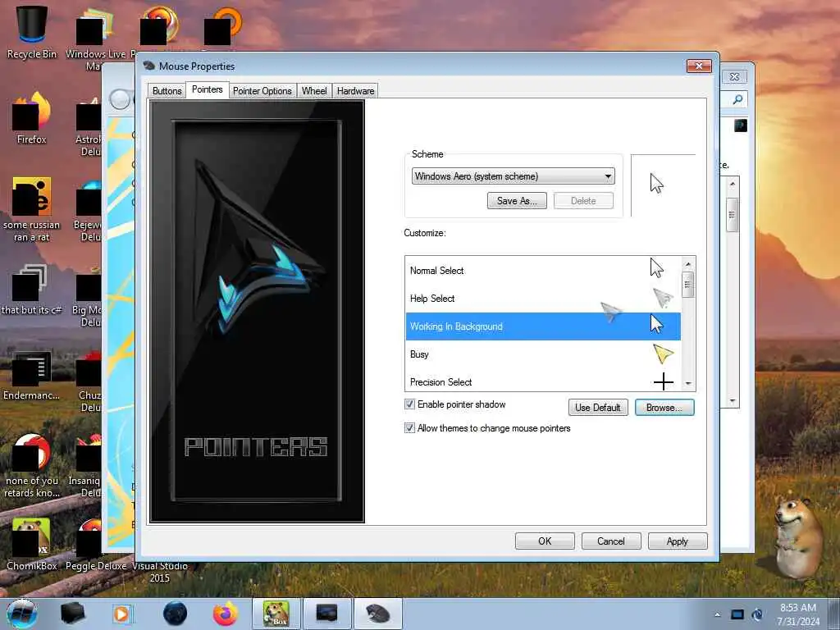Click Browse... to choose a cursor
840x630 pixels.
click(x=664, y=408)
